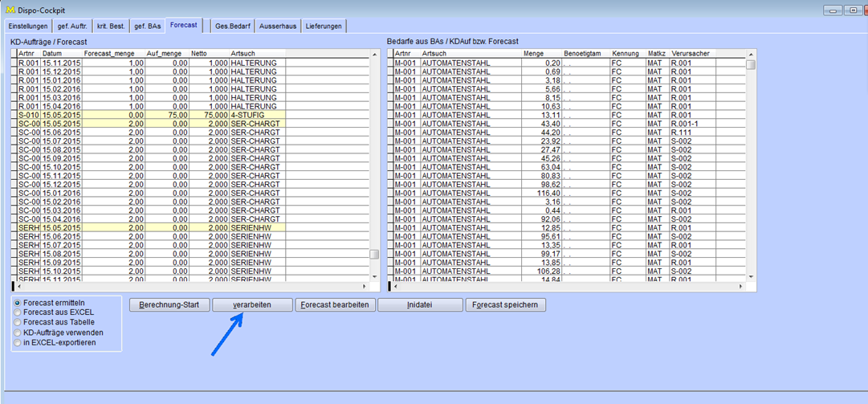Select 'in EXCEL-exportieren' radio button
This screenshot has width=868, height=404.
click(x=18, y=342)
